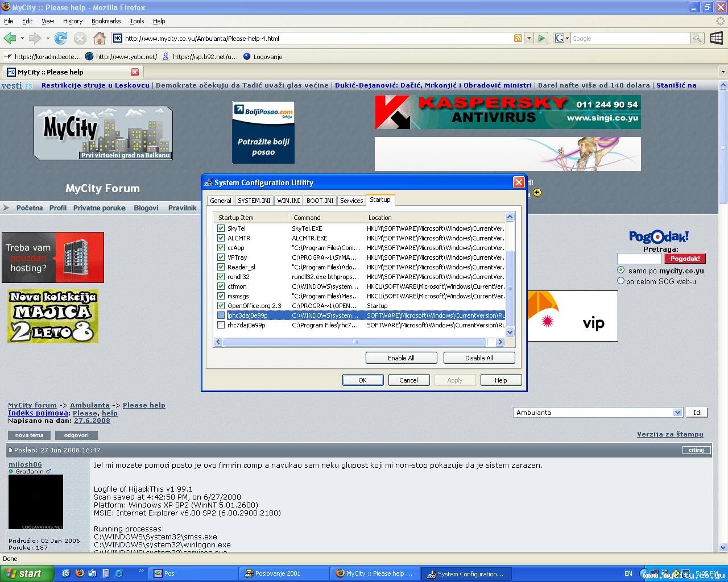Image resolution: width=728 pixels, height=582 pixels.
Task: Switch to the General tab
Action: (221, 201)
